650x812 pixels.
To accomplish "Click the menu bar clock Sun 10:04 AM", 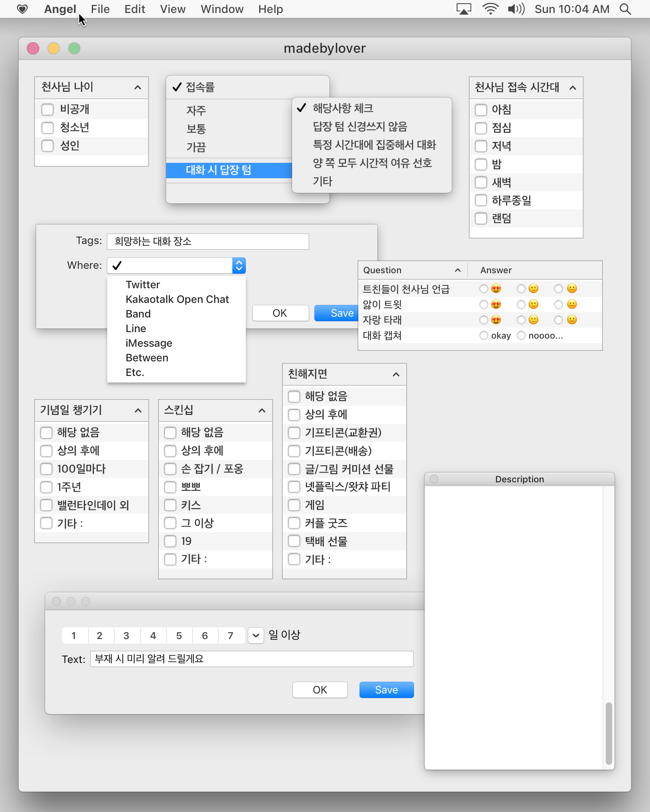I will coord(572,9).
